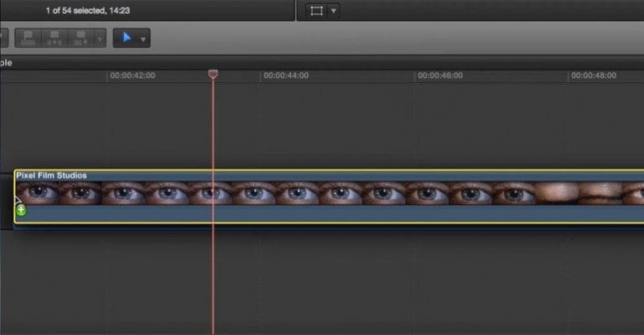Click the red playhead marker handle

(213, 75)
